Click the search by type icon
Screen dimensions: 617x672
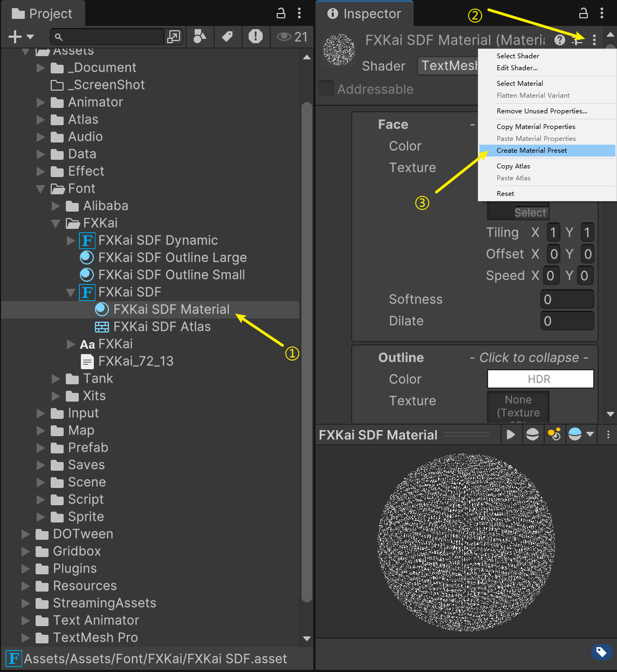[200, 37]
